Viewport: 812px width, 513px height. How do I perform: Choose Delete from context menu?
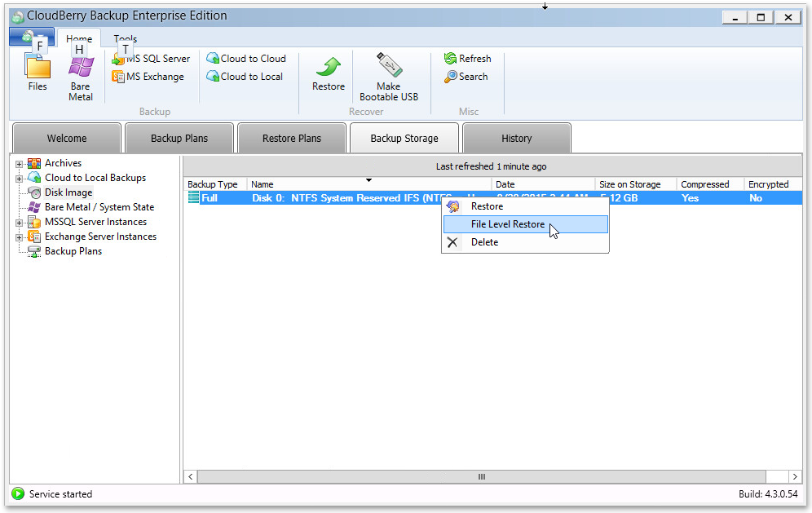pos(526,242)
